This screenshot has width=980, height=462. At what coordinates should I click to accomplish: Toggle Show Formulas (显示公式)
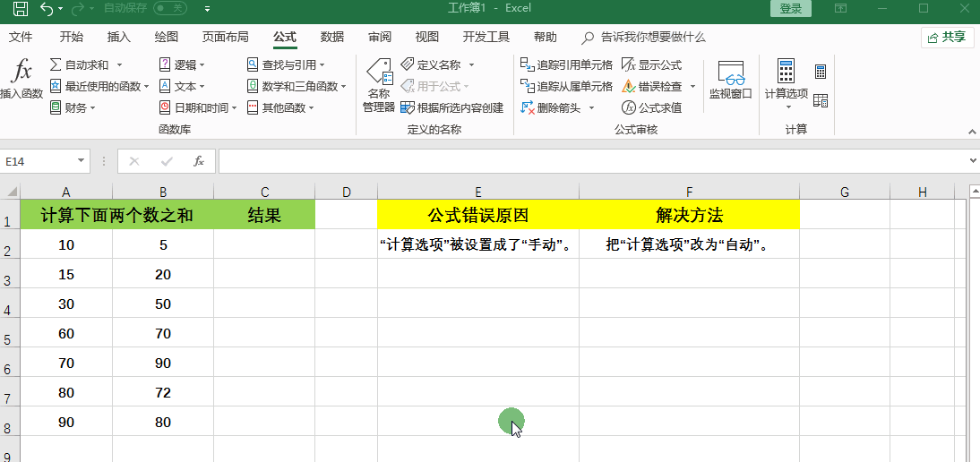652,65
